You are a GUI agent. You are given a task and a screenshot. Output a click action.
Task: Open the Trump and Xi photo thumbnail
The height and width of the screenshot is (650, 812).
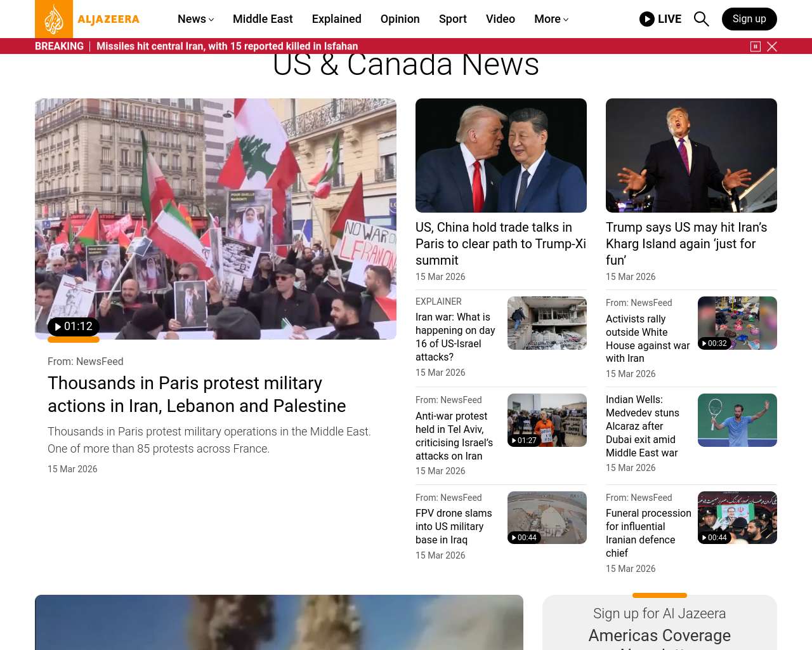(501, 156)
